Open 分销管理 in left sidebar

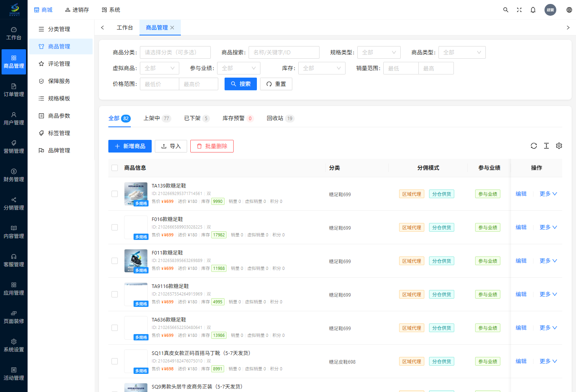click(x=14, y=204)
